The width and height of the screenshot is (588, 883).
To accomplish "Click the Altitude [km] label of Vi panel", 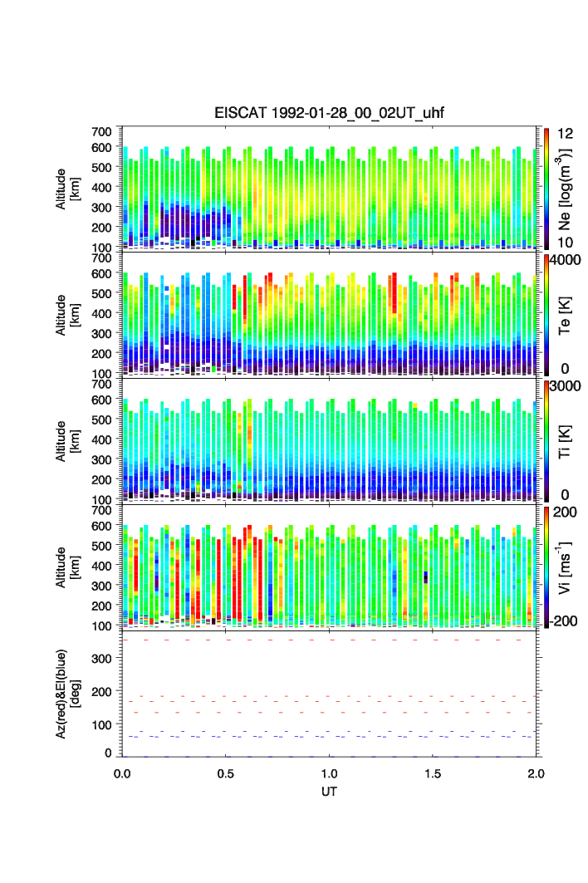I will pyautogui.click(x=67, y=567).
